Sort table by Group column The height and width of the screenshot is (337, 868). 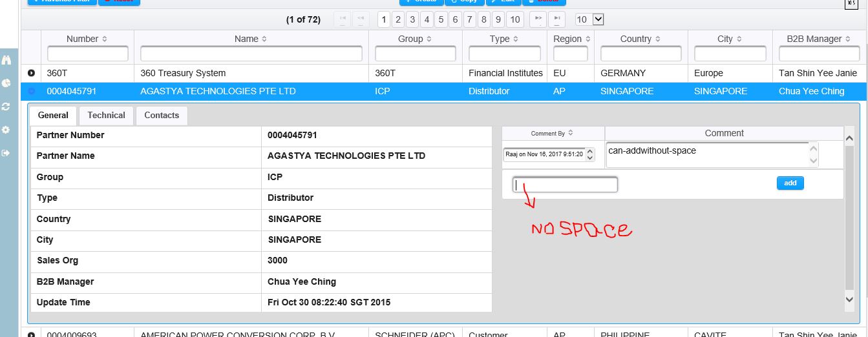point(429,39)
